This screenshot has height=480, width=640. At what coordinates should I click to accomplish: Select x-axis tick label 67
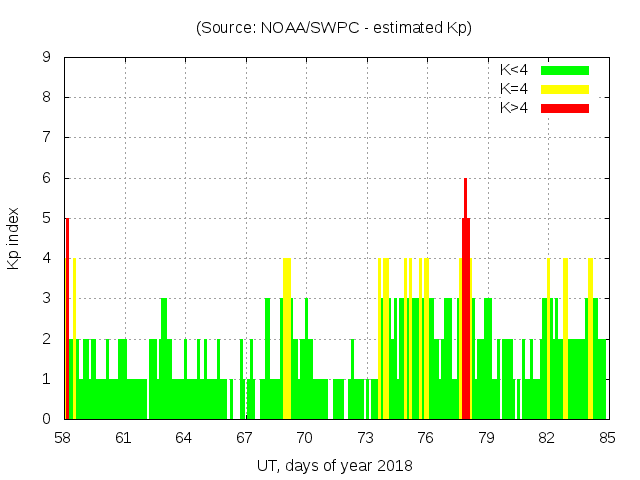coord(244,438)
